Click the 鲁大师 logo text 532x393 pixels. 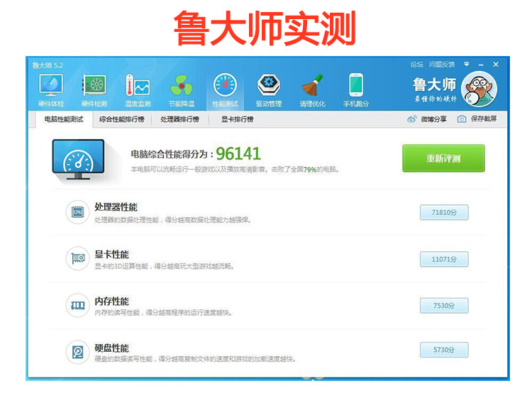(434, 85)
